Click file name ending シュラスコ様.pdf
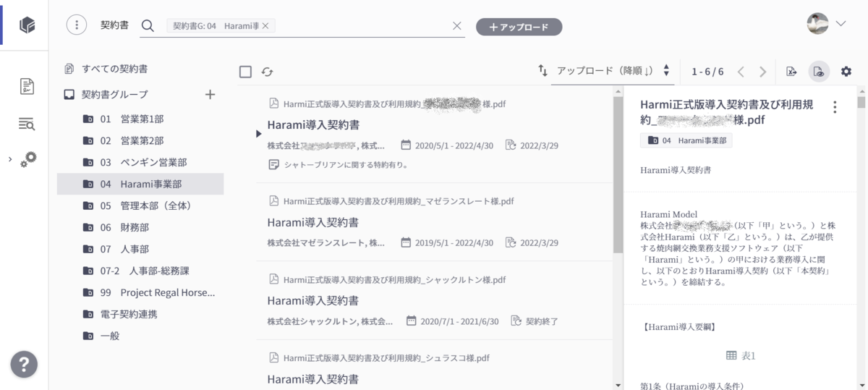The height and width of the screenshot is (390, 868). [386, 357]
